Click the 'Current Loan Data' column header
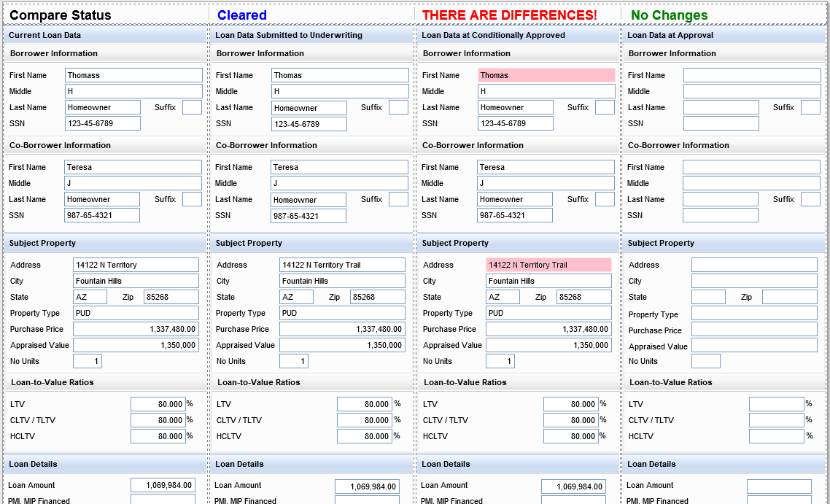Screen dimensions: 830x504 44,35
